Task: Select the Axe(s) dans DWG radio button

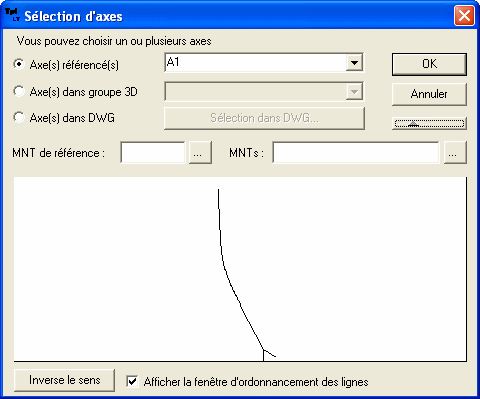Action: (x=19, y=117)
